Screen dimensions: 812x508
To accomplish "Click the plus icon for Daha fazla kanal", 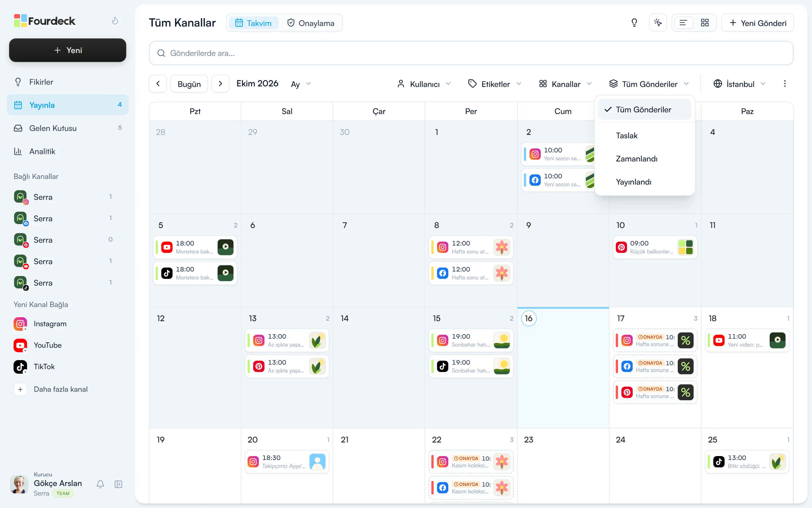I will 21,389.
